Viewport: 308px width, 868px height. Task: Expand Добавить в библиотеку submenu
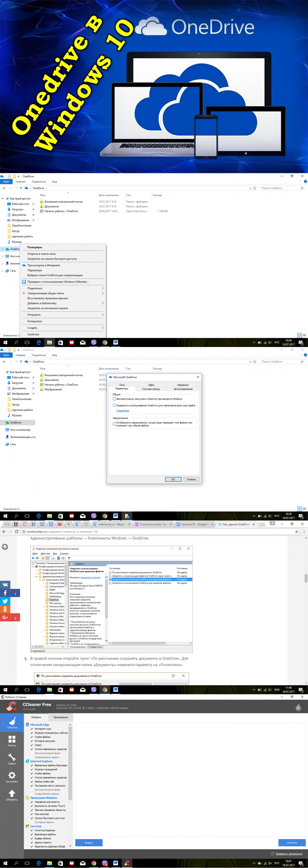[x=64, y=303]
